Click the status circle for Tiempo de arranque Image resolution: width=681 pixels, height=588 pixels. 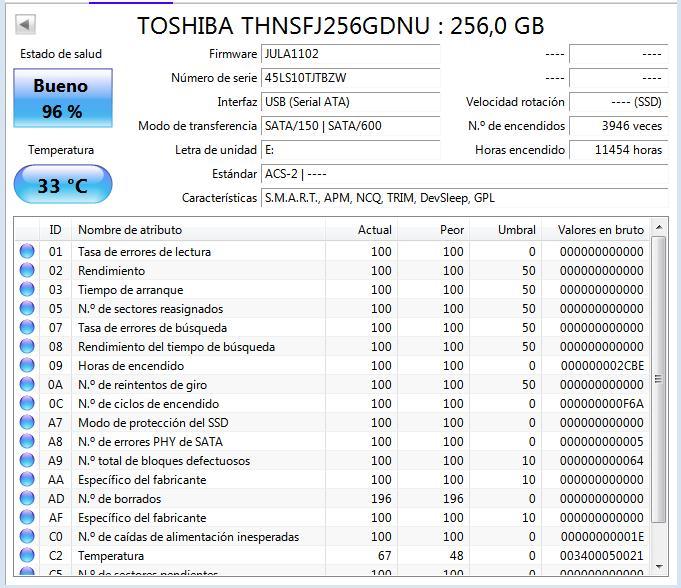[x=27, y=290]
